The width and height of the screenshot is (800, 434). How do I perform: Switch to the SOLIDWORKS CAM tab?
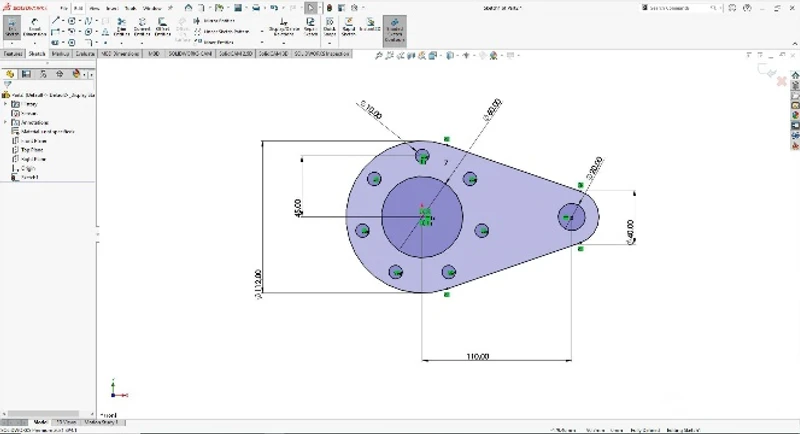pyautogui.click(x=190, y=54)
